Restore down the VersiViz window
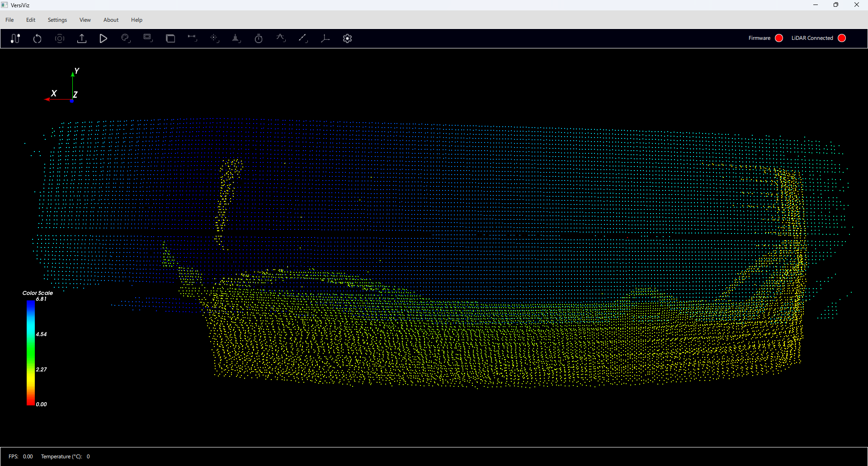 (836, 5)
